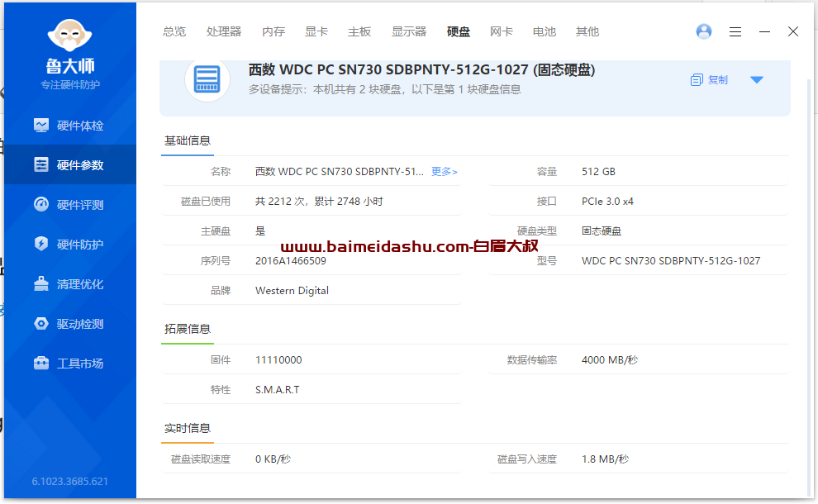The height and width of the screenshot is (504, 818).
Task: Click the brand value Western Digital
Action: [x=292, y=291]
